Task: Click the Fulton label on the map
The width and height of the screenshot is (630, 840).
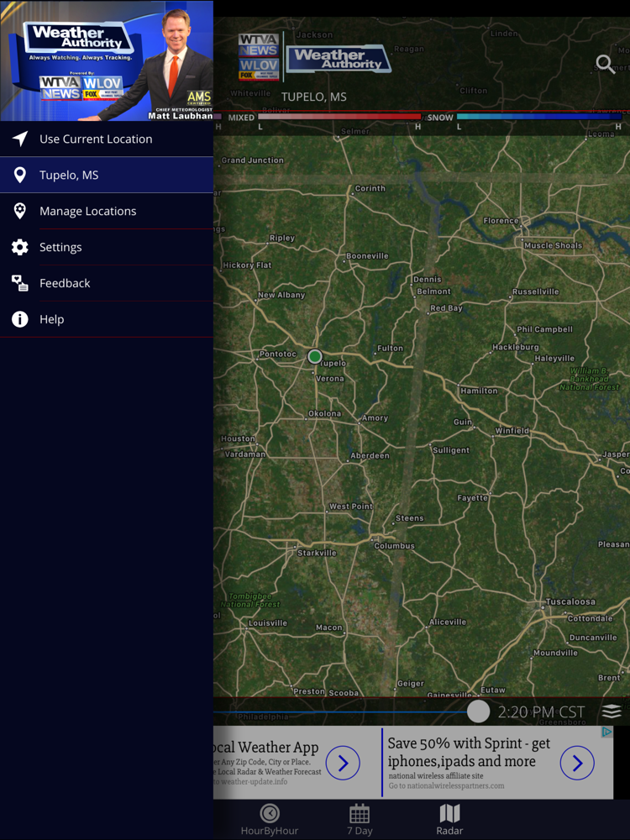Action: 390,349
